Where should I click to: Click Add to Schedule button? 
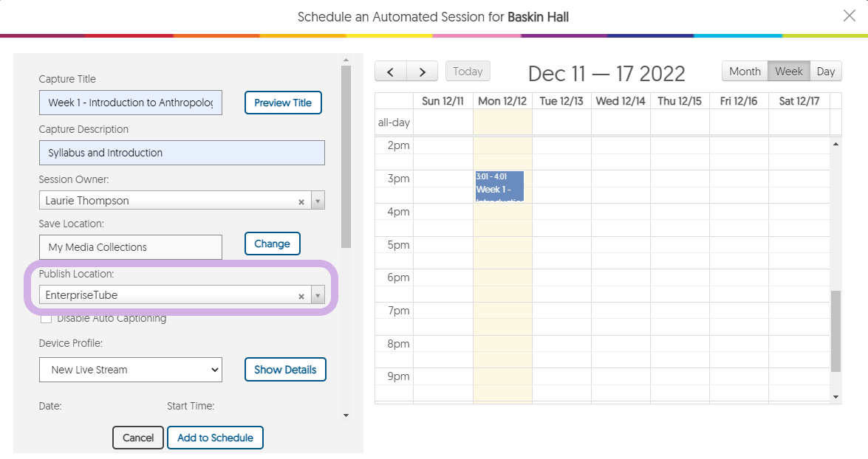pyautogui.click(x=215, y=438)
